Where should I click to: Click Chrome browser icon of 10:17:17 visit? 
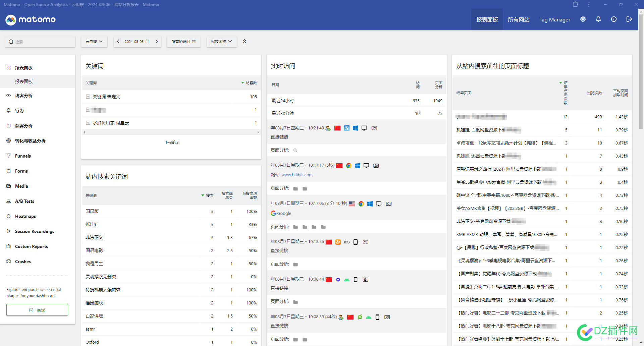pos(348,166)
